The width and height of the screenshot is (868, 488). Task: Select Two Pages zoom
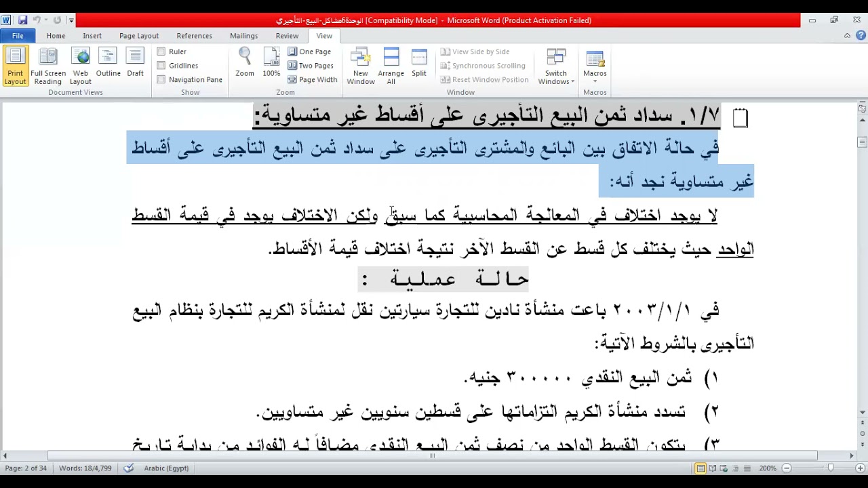pyautogui.click(x=311, y=66)
